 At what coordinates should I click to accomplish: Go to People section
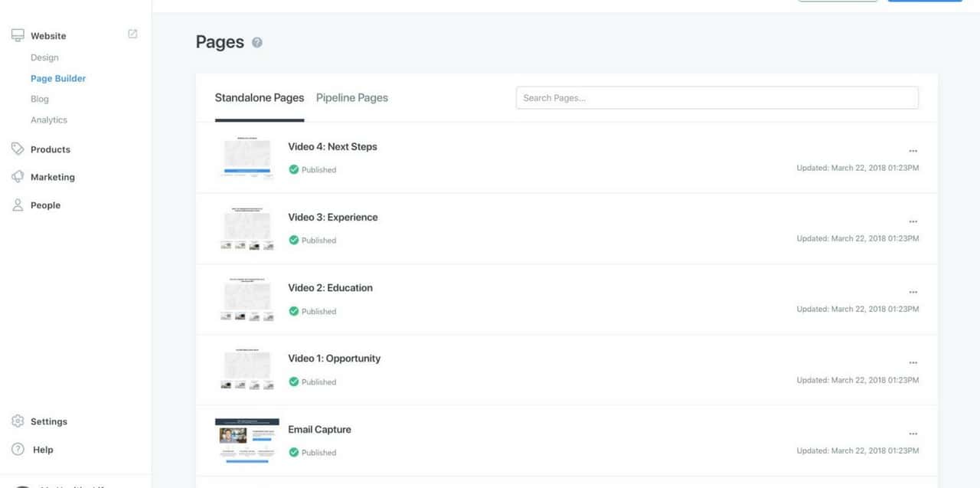[x=45, y=205]
